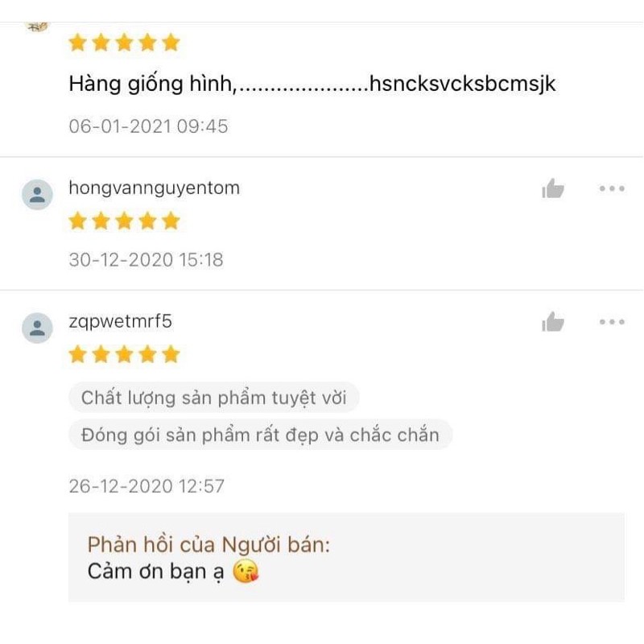
Task: Select the 'Chất lượng sản phẩm tuyệt vời' tag
Action: (x=214, y=398)
